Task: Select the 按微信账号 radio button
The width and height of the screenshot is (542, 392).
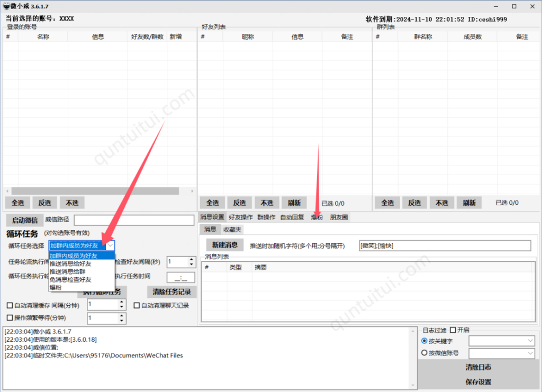Action: (424, 353)
